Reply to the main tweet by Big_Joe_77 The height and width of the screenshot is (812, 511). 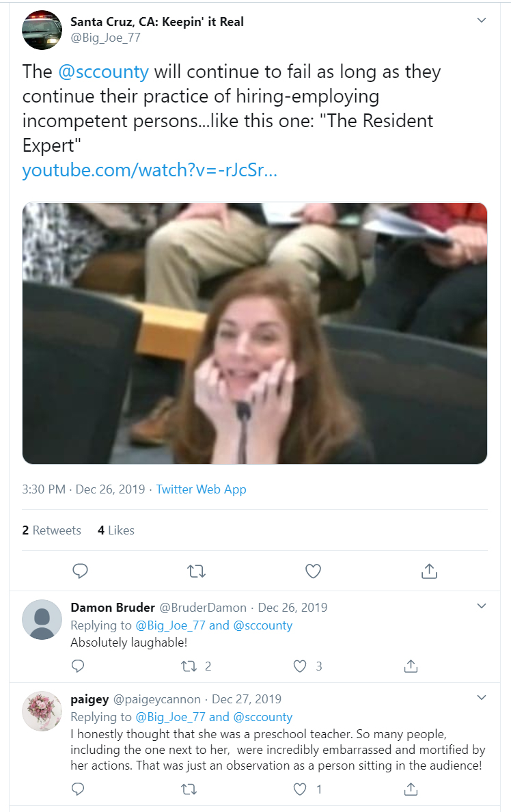pos(80,571)
